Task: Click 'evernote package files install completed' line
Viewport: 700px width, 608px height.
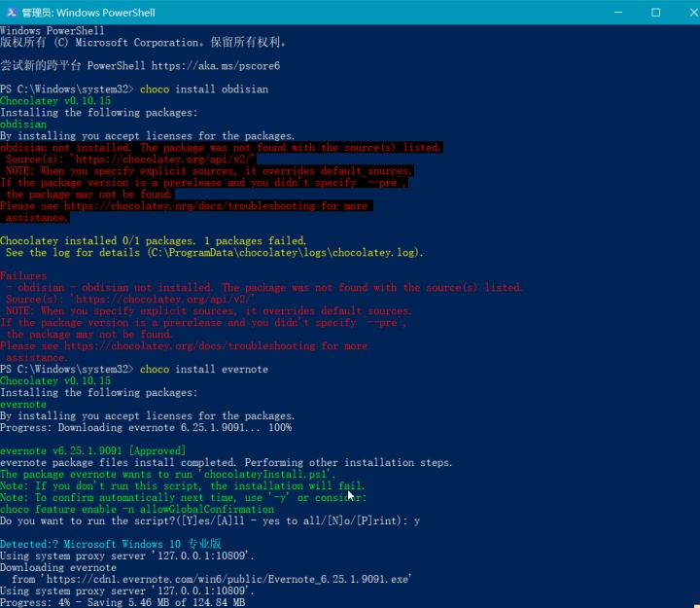Action: tap(227, 462)
